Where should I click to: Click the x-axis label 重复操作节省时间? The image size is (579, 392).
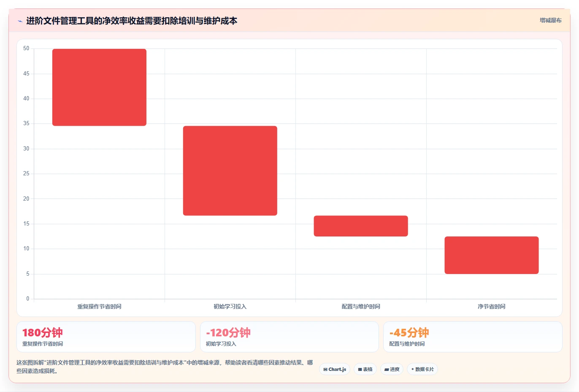(99, 306)
